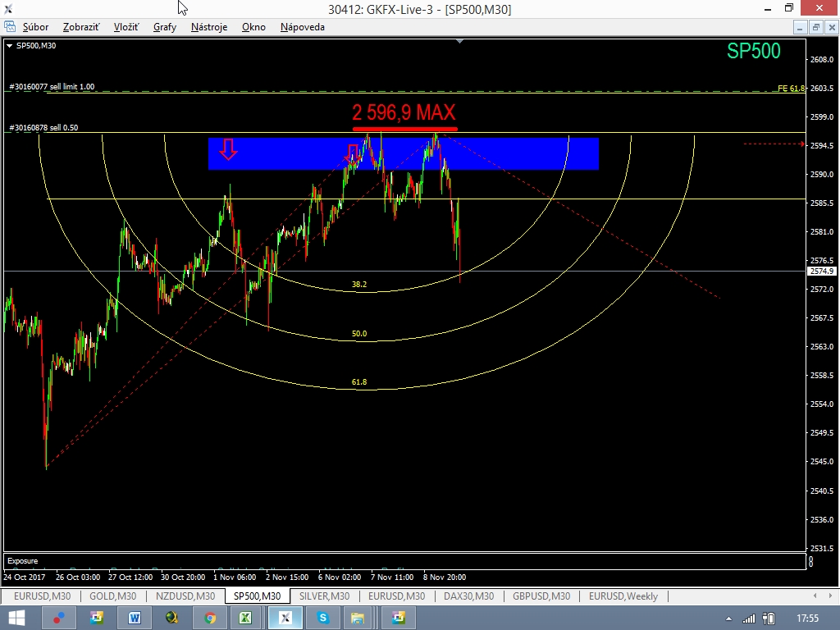Open Microsoft Excel from the taskbar
Screen dimensions: 840x630
(x=244, y=619)
